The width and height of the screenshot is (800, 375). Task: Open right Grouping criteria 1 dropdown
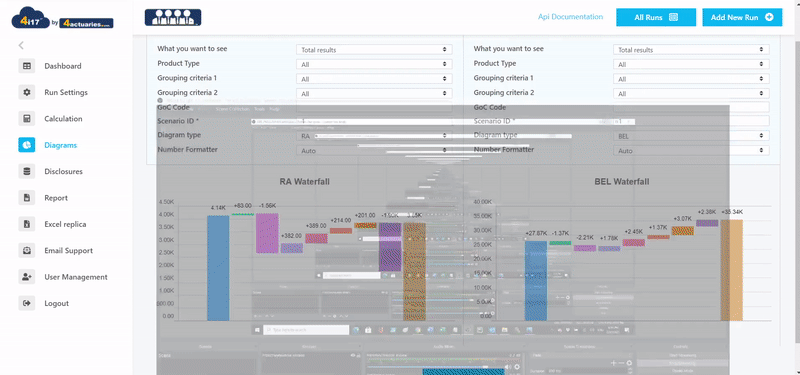click(x=691, y=79)
